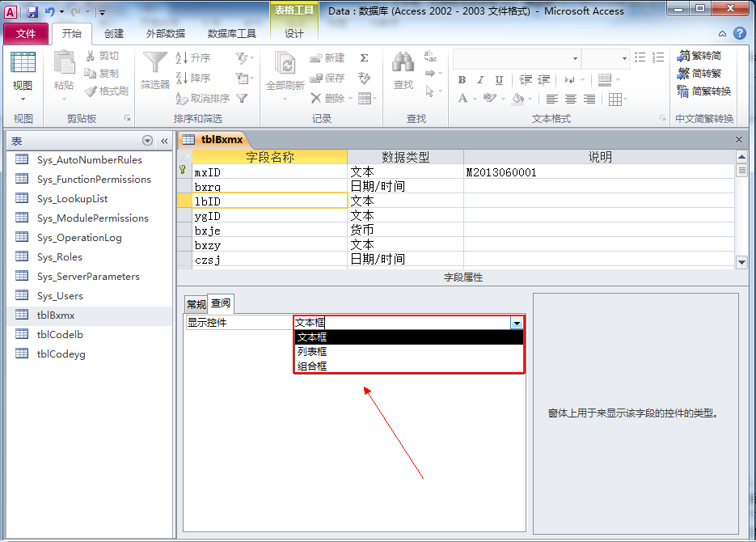
Task: Toggle Italic formatting button
Action: click(x=480, y=80)
